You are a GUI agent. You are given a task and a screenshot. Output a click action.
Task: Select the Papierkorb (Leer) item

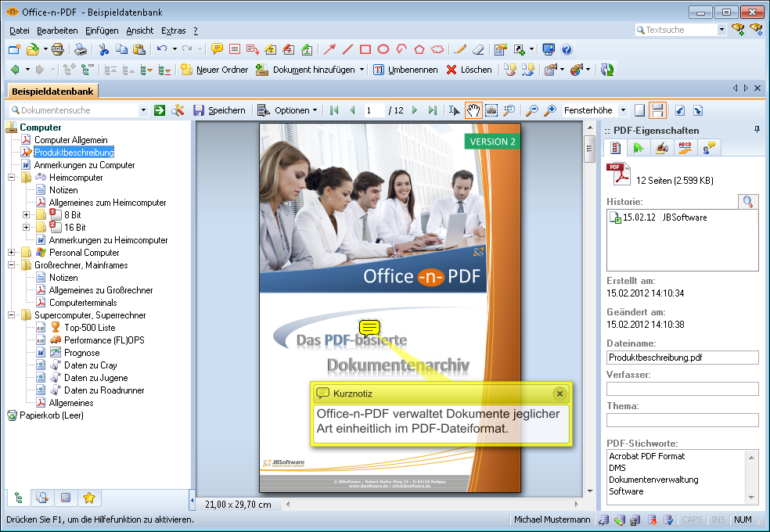[51, 415]
